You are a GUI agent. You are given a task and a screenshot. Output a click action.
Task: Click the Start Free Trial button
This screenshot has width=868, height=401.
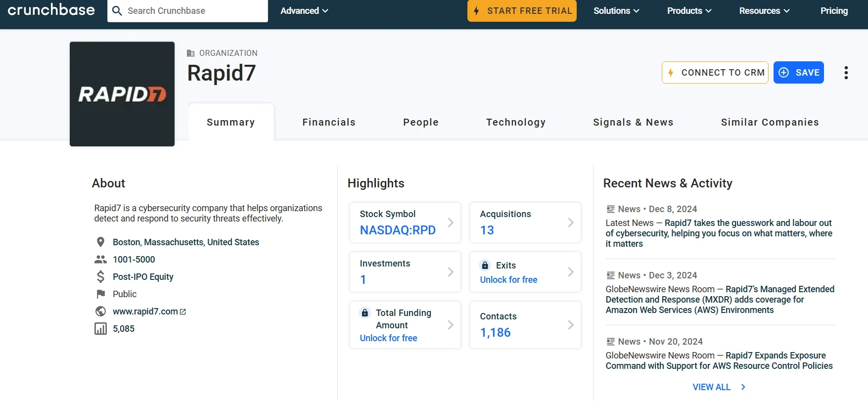coord(522,11)
